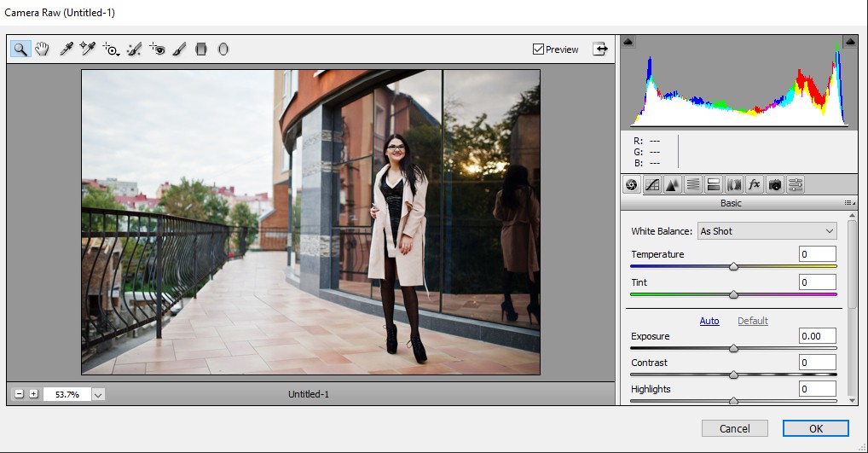Click the Tint slider handle
This screenshot has width=868, height=453.
tap(733, 294)
